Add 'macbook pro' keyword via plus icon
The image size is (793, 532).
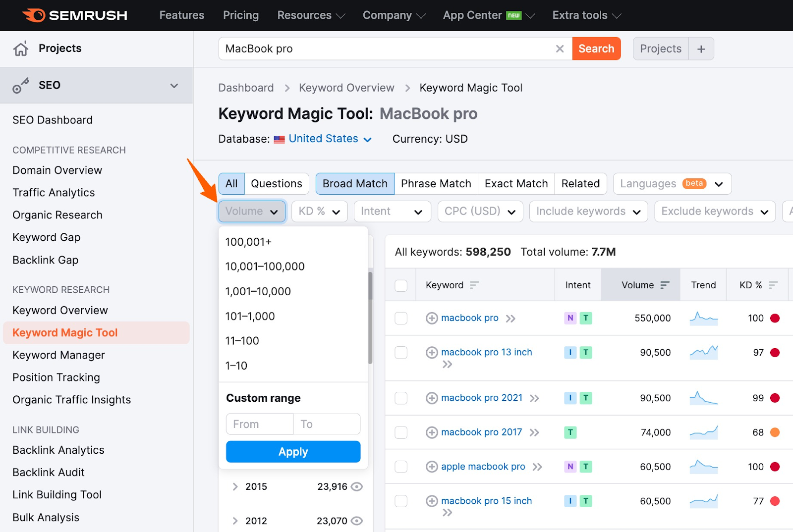[432, 318]
